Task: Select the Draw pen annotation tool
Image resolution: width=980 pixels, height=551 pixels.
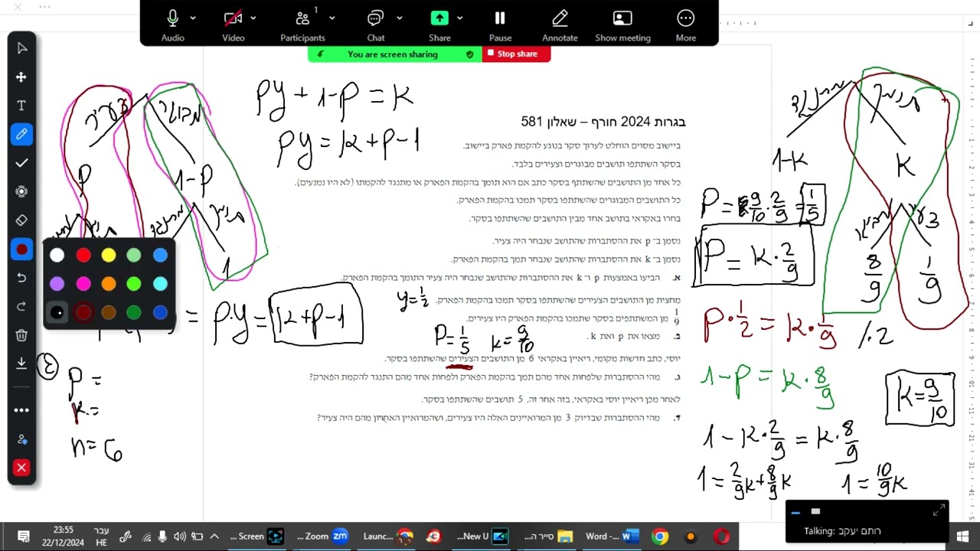Action: (21, 134)
